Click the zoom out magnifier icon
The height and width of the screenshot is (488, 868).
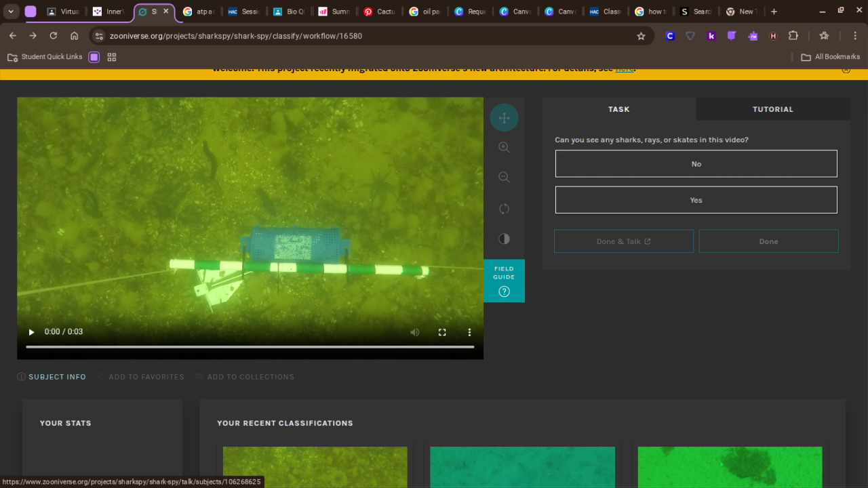tap(504, 178)
